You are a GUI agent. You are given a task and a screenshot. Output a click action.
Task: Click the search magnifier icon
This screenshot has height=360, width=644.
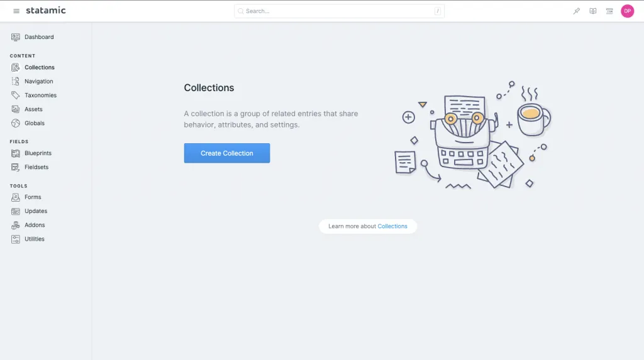(x=241, y=11)
